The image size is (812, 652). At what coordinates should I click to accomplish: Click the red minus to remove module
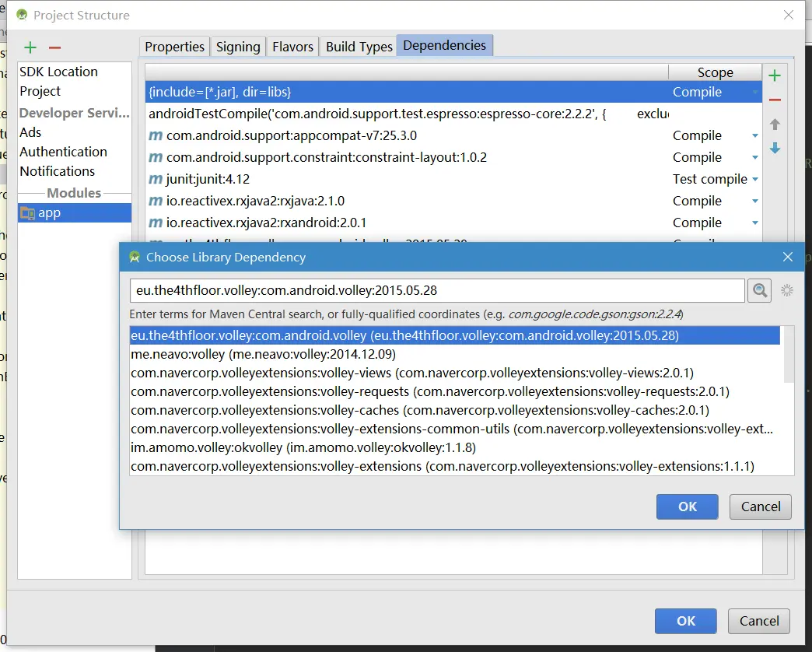coord(55,47)
